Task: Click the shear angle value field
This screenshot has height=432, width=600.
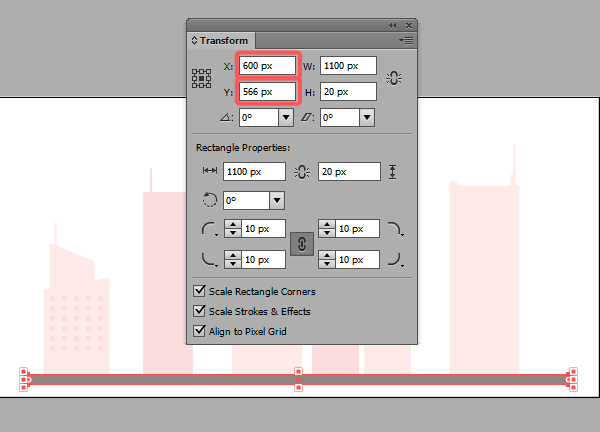Action: pos(340,117)
